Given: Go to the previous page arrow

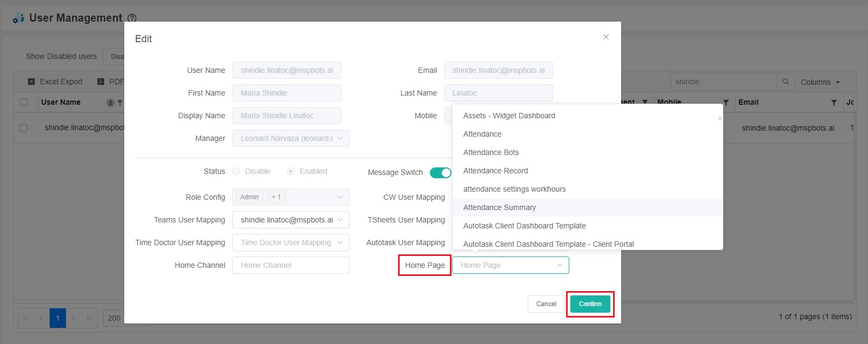Looking at the screenshot, I should pos(41,318).
